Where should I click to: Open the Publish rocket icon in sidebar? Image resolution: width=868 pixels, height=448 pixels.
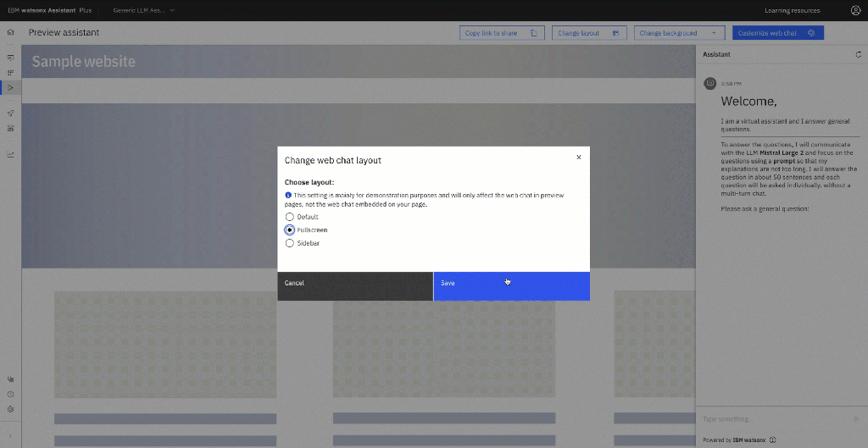tap(10, 113)
